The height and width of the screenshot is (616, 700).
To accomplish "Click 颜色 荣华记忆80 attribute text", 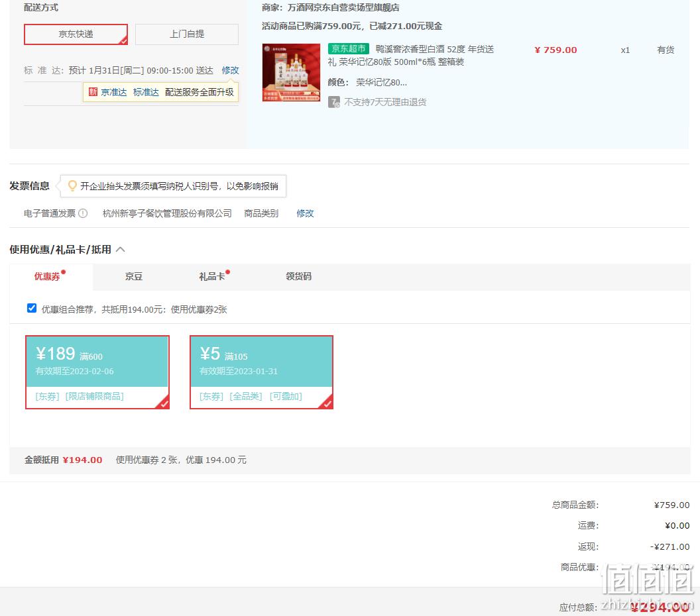I will 367,83.
